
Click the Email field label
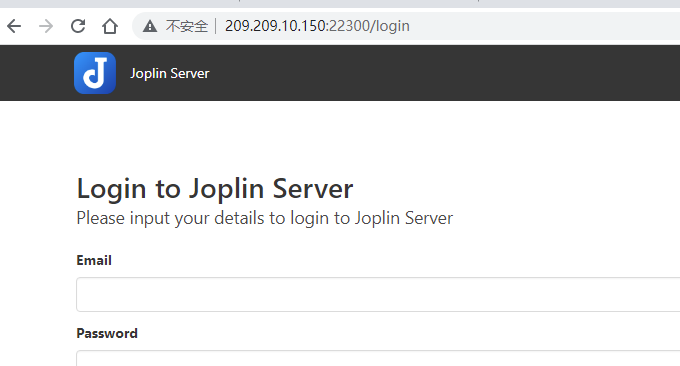point(94,260)
